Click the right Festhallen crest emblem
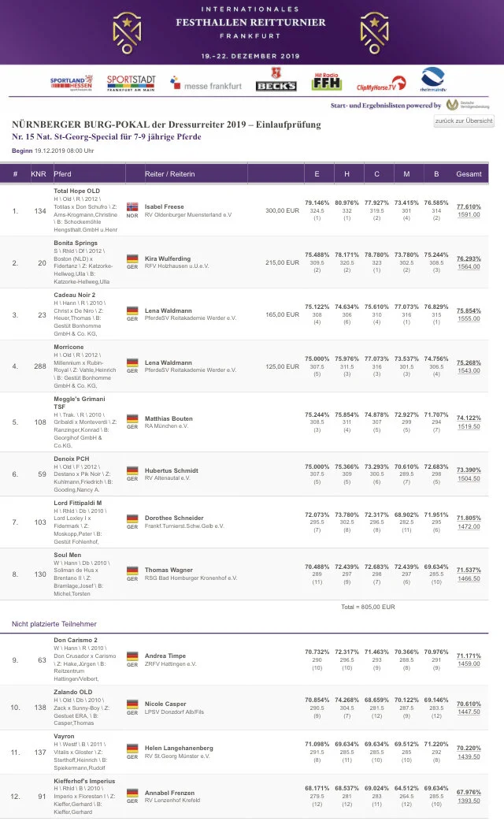Screen dimensions: 504x825 [x=374, y=33]
